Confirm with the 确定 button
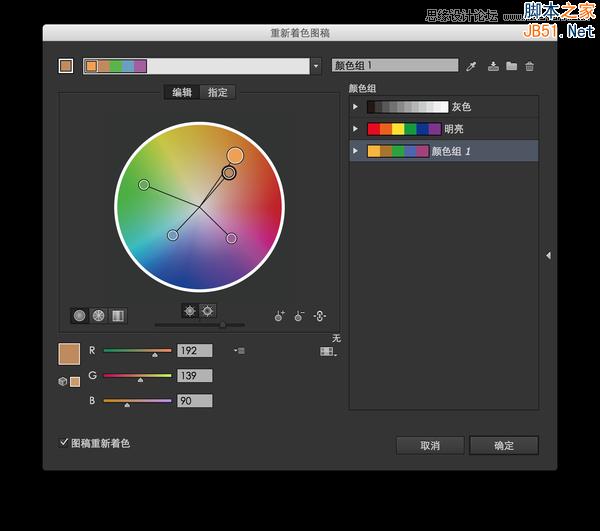The image size is (600, 531). 504,446
